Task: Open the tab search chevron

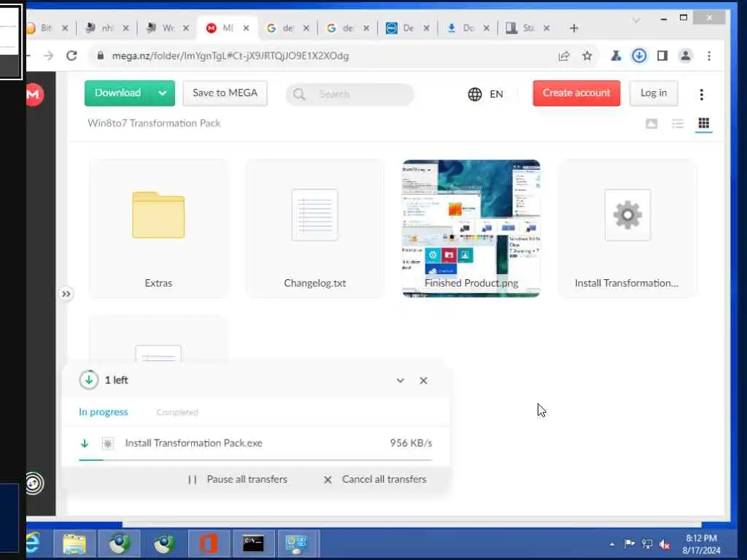Action: pos(636,20)
